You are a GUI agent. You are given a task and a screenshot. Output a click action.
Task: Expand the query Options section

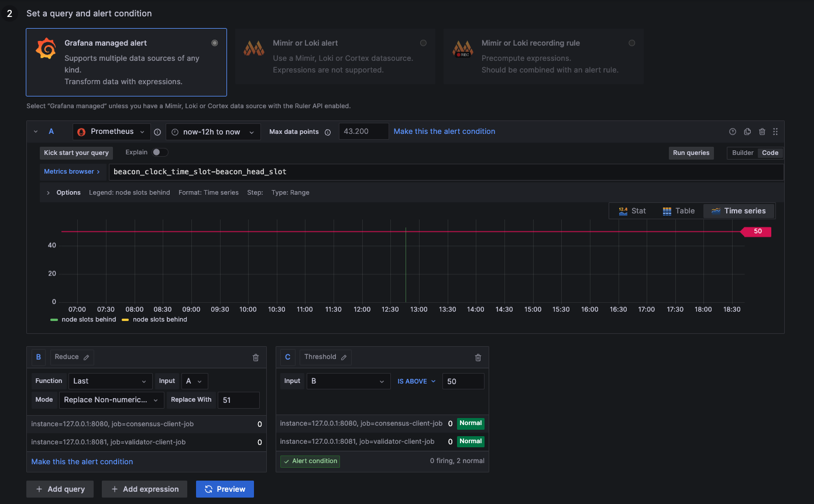pyautogui.click(x=48, y=192)
